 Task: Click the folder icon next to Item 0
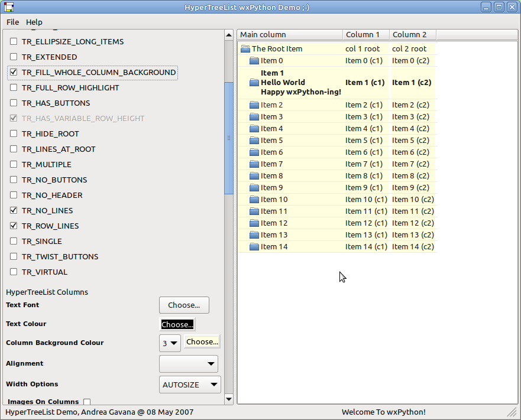click(x=254, y=61)
